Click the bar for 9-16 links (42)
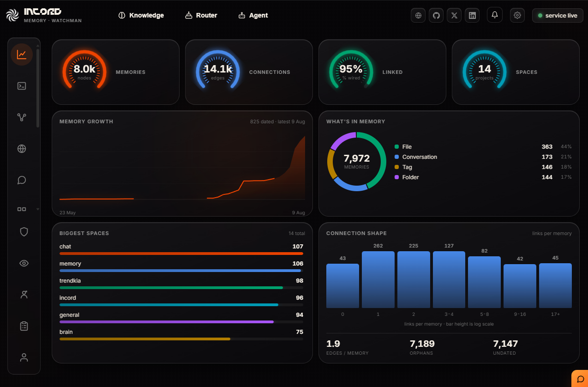Image resolution: width=588 pixels, height=387 pixels. [520, 286]
